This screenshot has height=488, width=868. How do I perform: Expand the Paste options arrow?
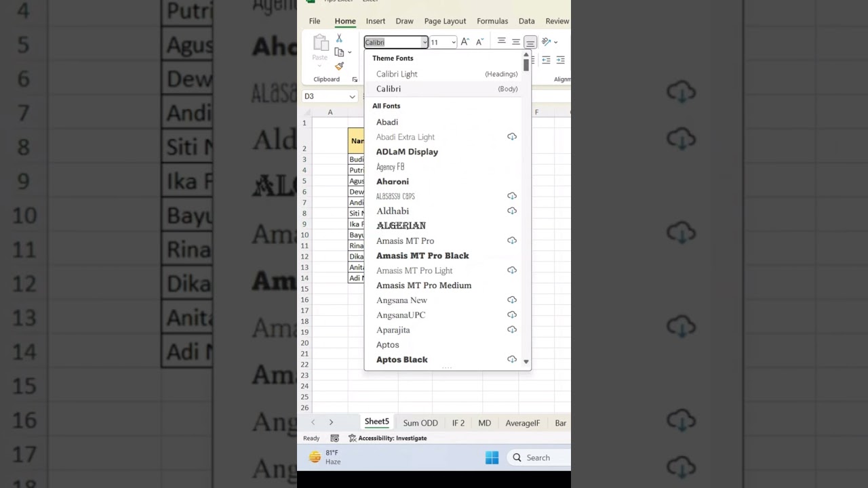tap(320, 66)
